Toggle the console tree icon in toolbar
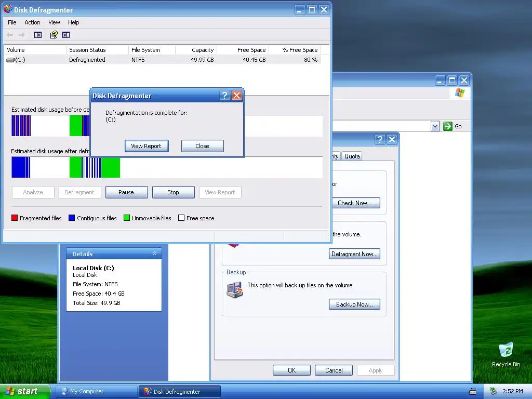Viewport: 532px width, 399px height. (x=38, y=35)
